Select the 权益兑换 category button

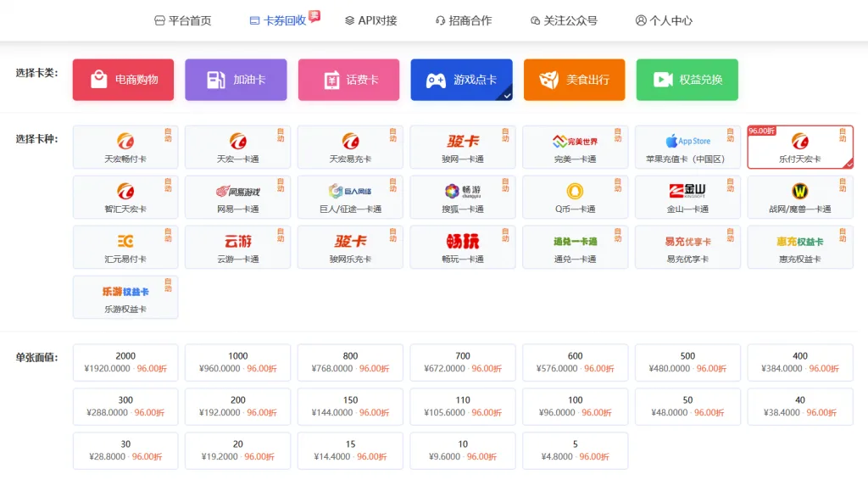pyautogui.click(x=687, y=80)
